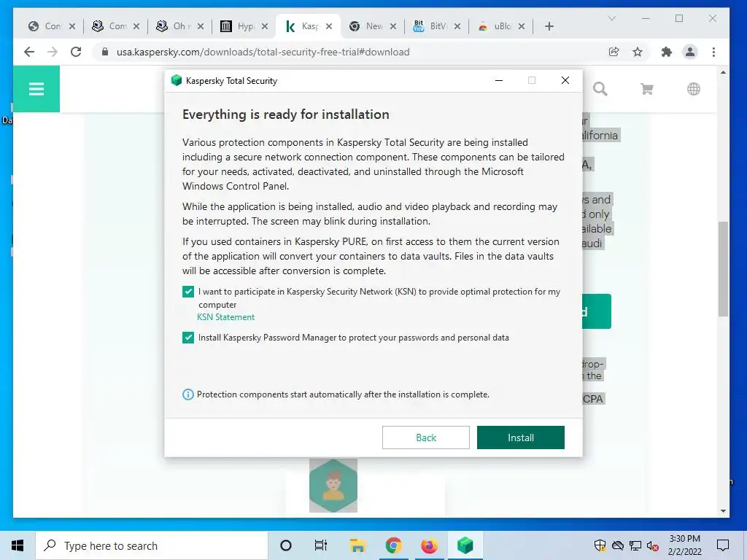Open the Windows Start menu
Image resolution: width=747 pixels, height=560 pixels.
[x=18, y=545]
